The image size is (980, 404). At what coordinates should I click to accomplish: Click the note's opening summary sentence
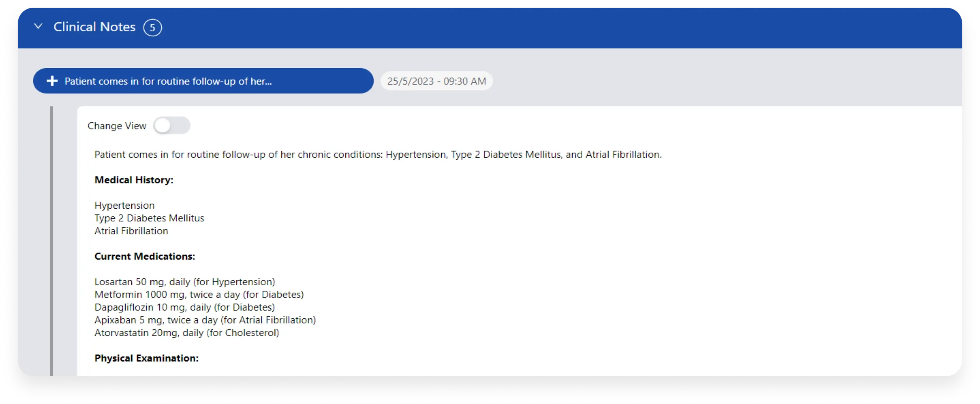[377, 155]
